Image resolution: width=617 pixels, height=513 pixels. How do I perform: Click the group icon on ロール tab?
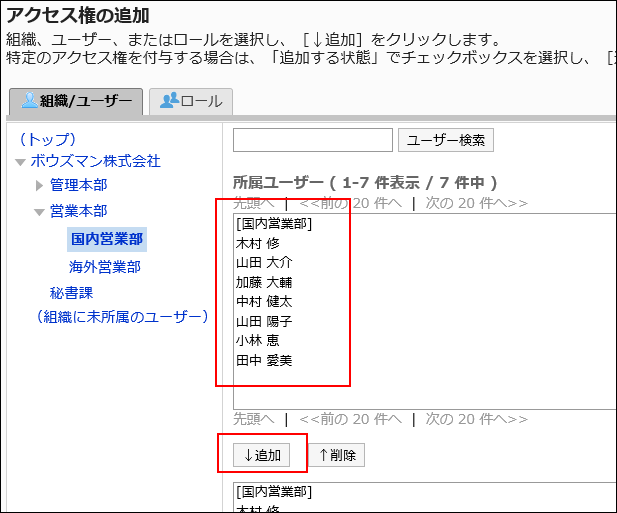pyautogui.click(x=169, y=100)
